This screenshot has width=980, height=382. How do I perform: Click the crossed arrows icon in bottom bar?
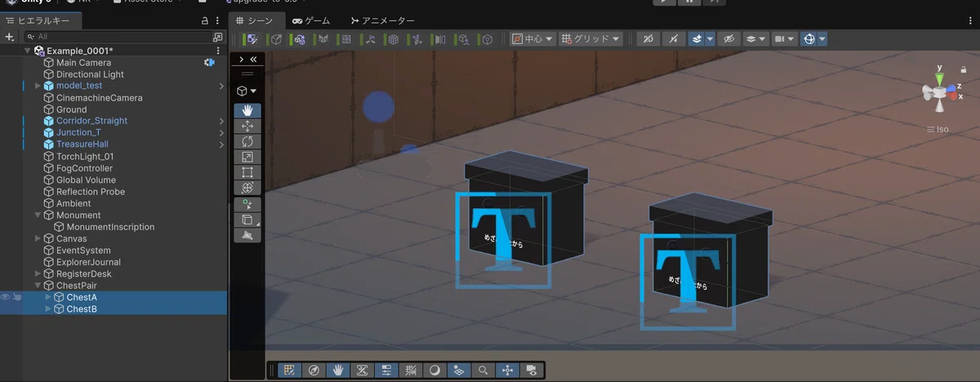coord(362,370)
